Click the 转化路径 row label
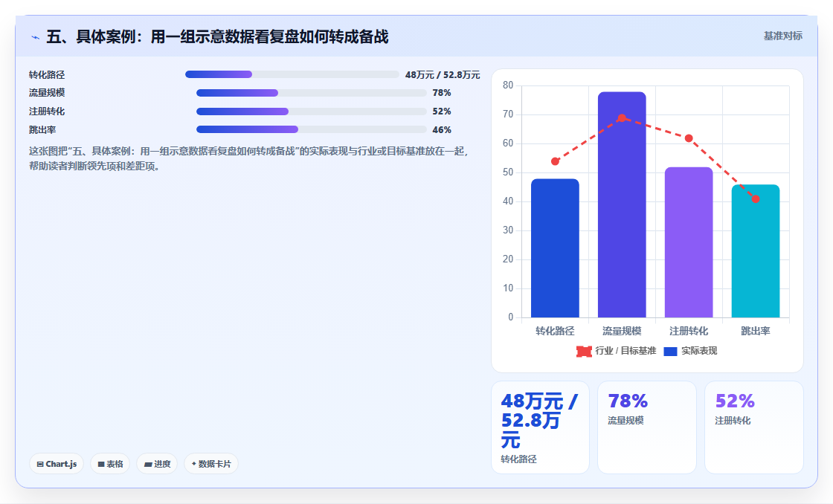Screen dimensions: 833x504 [x=47, y=75]
